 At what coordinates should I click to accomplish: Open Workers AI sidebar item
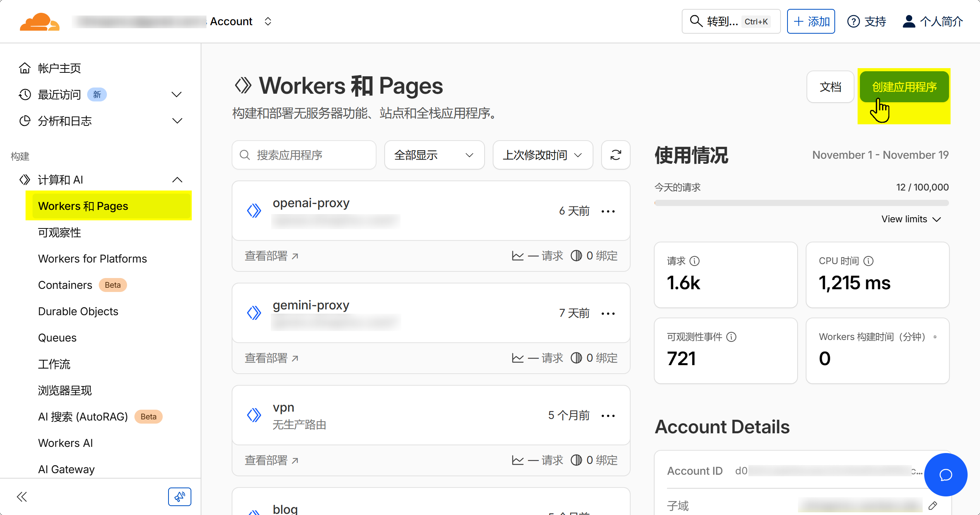[x=65, y=443]
